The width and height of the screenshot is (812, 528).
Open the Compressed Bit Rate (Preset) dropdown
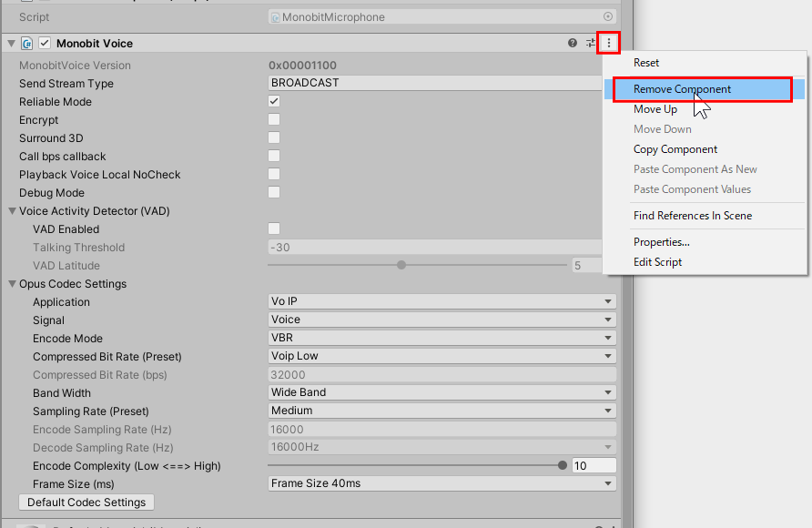pos(442,356)
